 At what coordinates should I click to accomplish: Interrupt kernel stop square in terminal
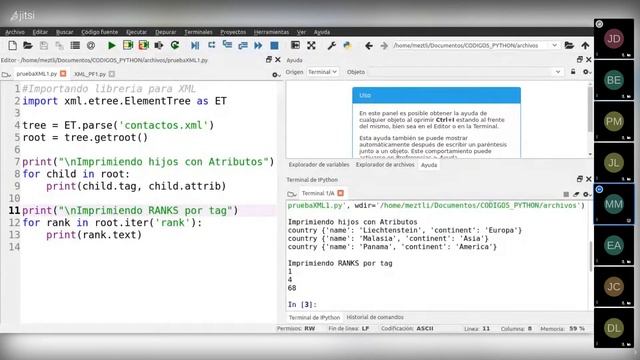566,194
